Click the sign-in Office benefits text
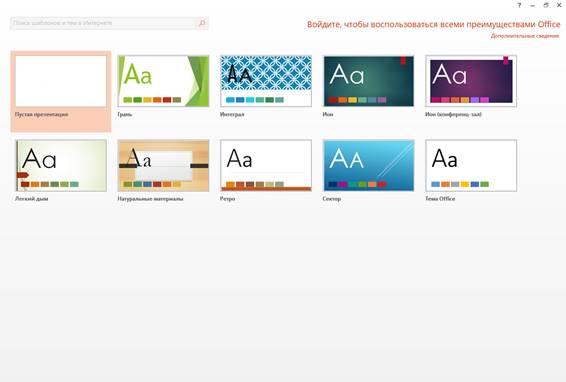 [x=434, y=24]
